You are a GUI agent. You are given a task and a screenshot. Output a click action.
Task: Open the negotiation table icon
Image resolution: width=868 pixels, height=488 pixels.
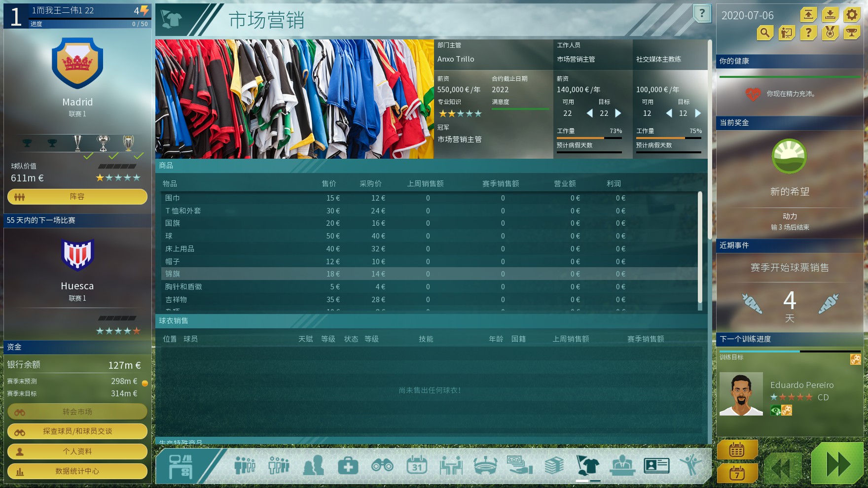451,465
